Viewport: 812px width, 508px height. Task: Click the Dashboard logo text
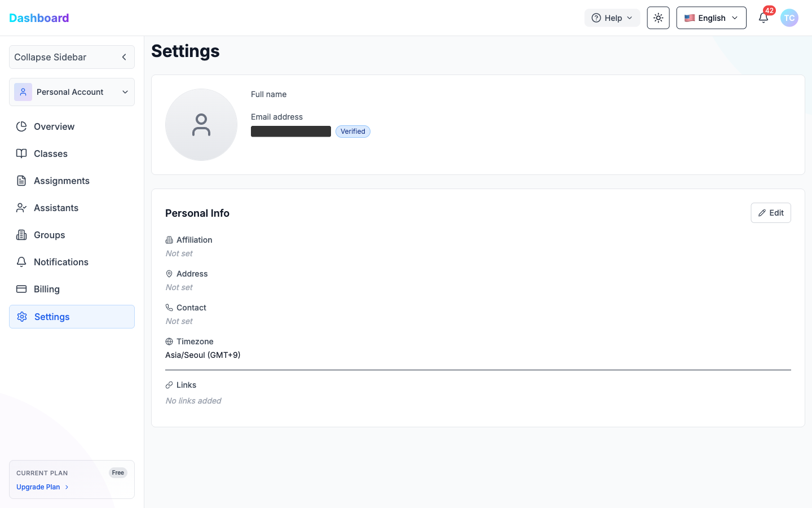pyautogui.click(x=39, y=18)
